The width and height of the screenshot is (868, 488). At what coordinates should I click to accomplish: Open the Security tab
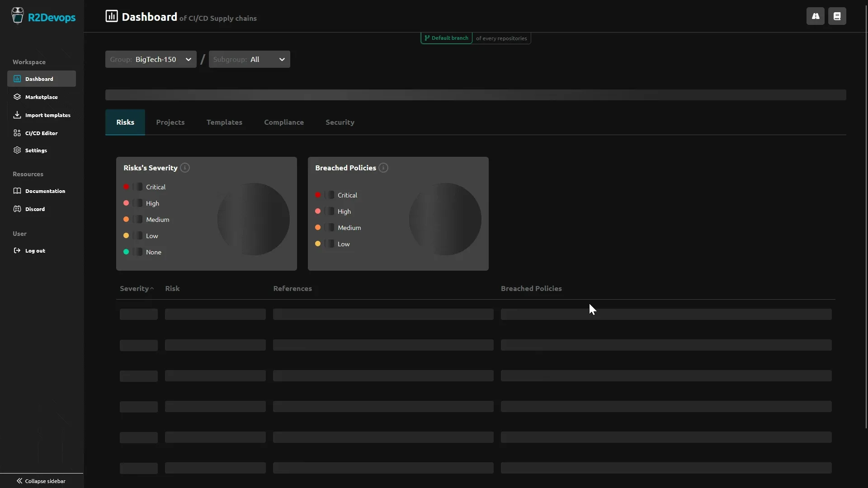pyautogui.click(x=340, y=122)
